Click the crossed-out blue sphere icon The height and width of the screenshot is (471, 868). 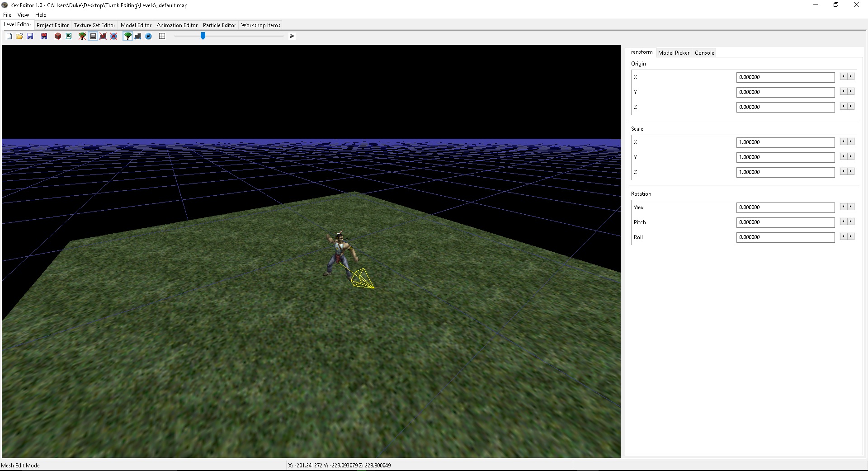(113, 36)
